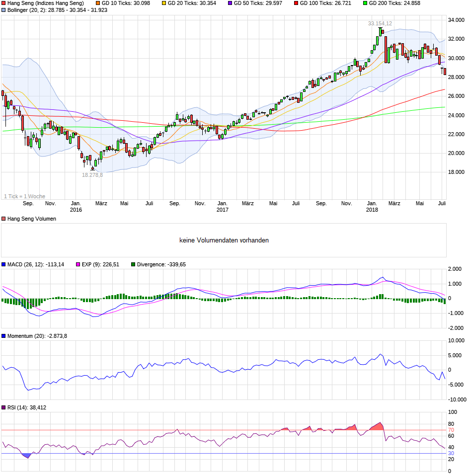Click the chart low label '18.278,8'
Screen dimensions: 467x476
click(x=92, y=175)
